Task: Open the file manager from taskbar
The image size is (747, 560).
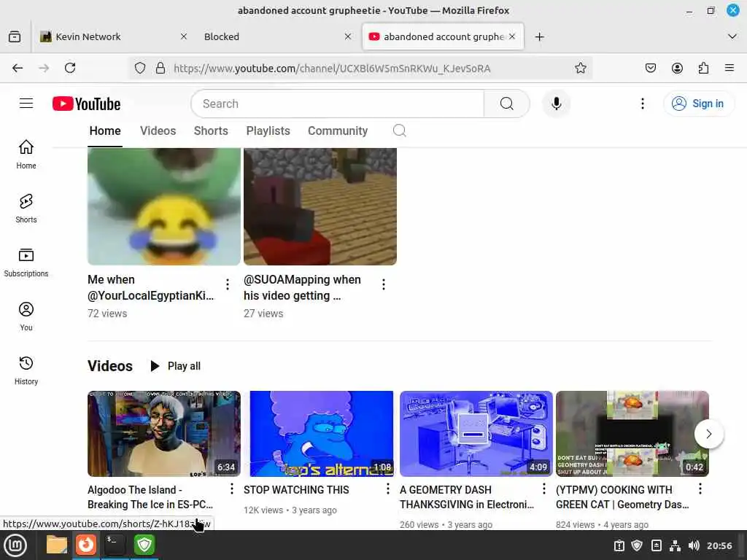Action: [x=57, y=545]
